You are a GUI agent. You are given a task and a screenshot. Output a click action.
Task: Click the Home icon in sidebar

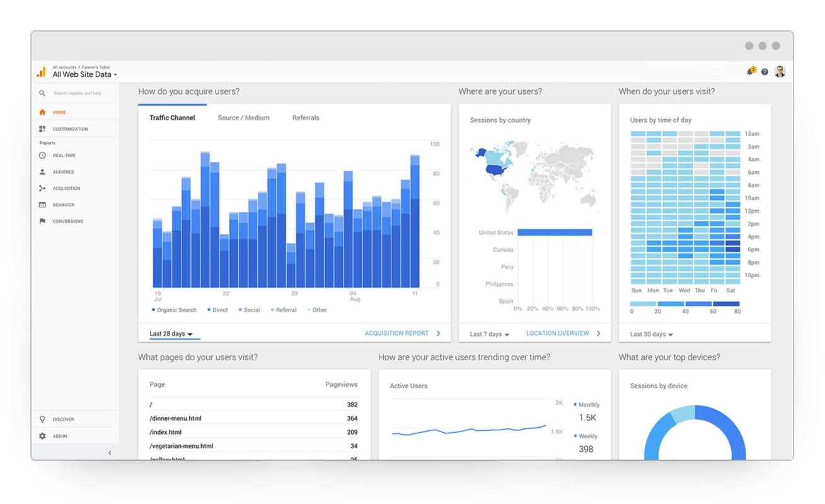[x=42, y=113]
